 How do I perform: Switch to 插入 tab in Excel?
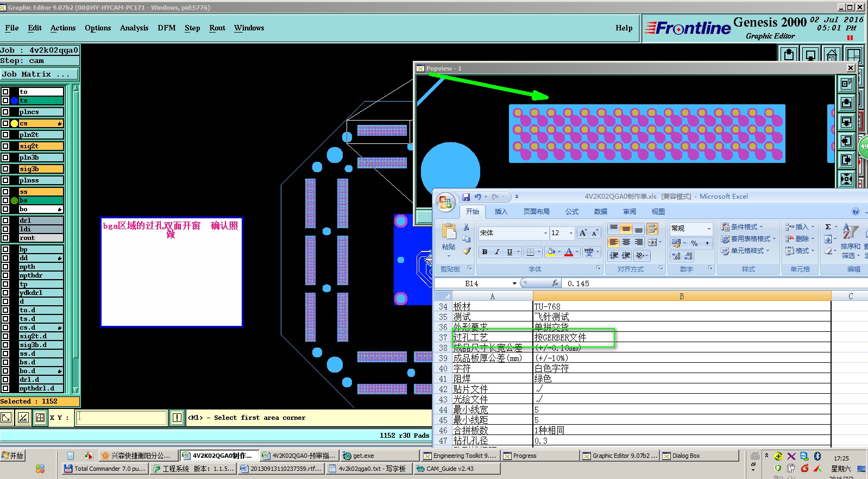tap(501, 212)
